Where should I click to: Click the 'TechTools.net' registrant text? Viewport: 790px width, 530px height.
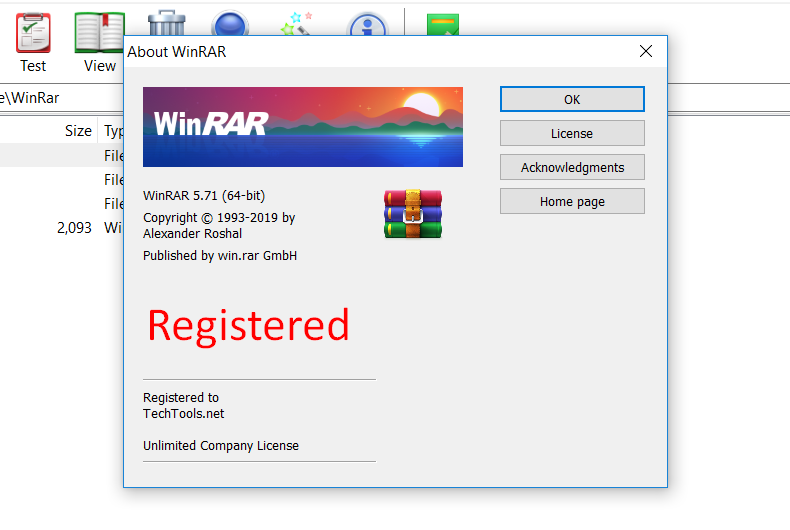click(183, 414)
